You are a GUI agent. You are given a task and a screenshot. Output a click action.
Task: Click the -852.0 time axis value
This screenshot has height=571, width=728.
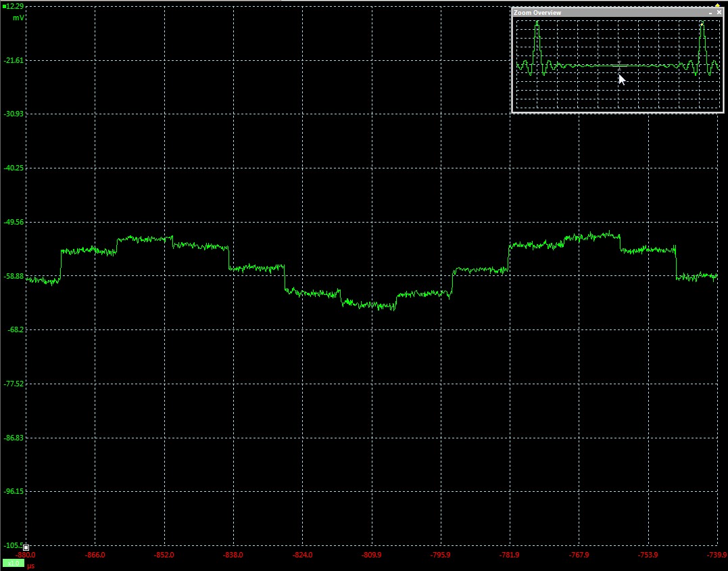164,555
